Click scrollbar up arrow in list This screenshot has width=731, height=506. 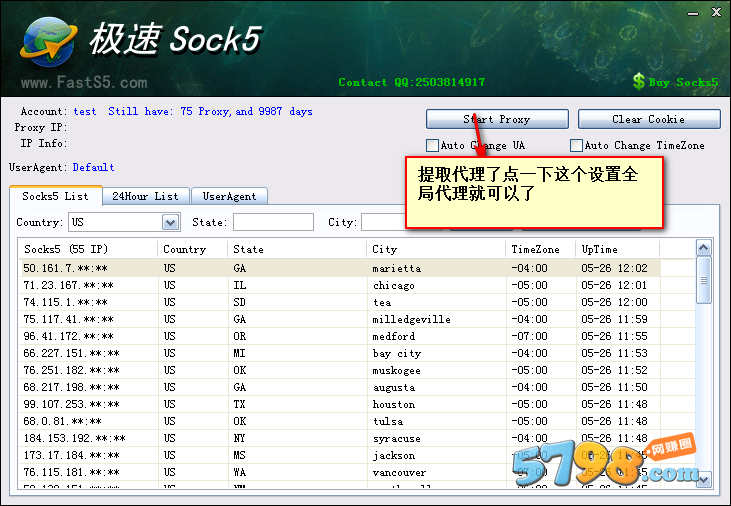click(x=703, y=248)
